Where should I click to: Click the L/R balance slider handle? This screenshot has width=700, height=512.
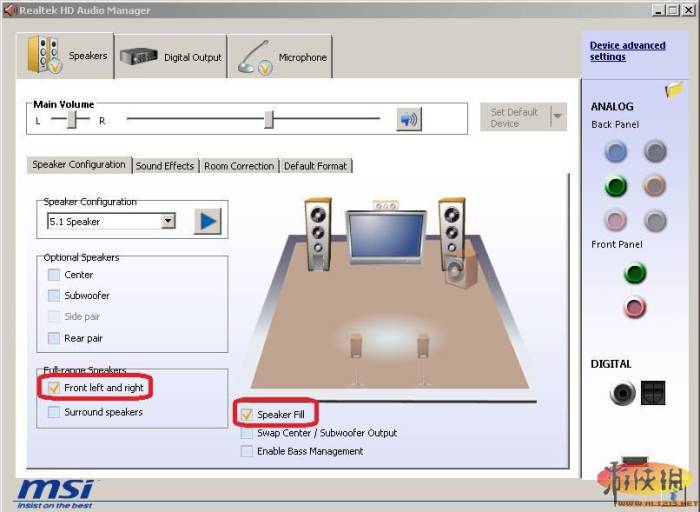click(x=72, y=119)
